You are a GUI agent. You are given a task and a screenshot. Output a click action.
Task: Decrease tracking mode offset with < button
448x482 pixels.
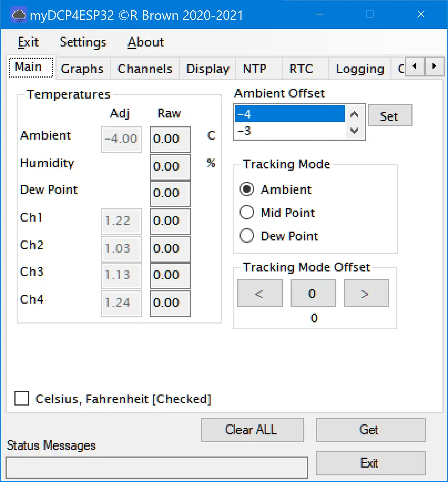[x=260, y=293]
